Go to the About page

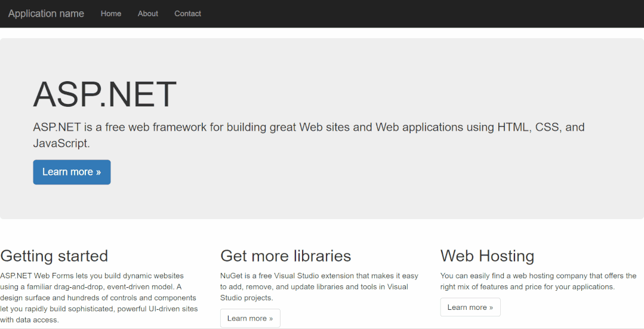point(148,14)
